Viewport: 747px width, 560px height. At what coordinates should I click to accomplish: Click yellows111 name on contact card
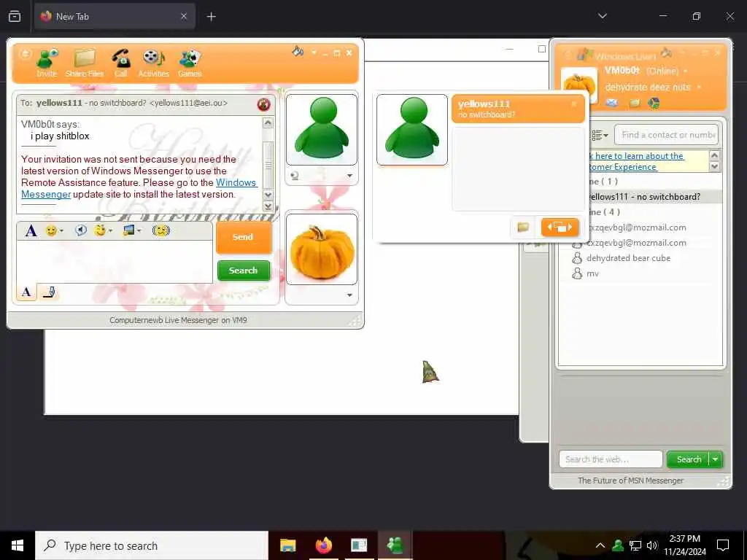tap(484, 104)
